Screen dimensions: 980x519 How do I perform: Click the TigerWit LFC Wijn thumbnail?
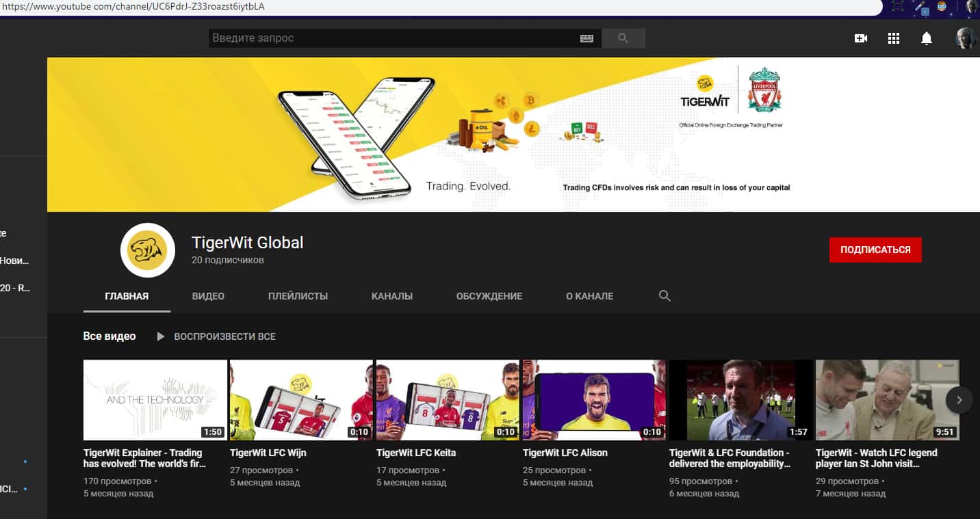302,400
